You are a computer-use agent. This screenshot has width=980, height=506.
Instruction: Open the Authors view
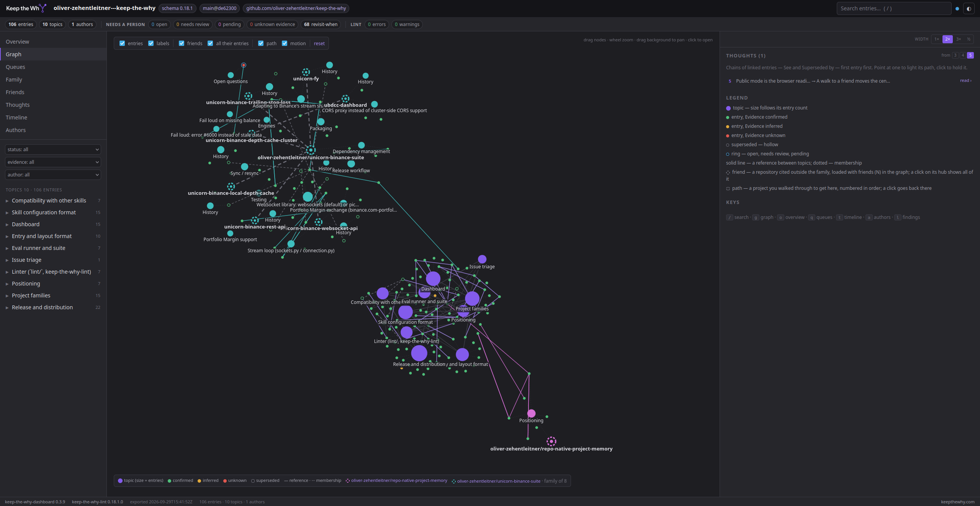(x=53, y=130)
